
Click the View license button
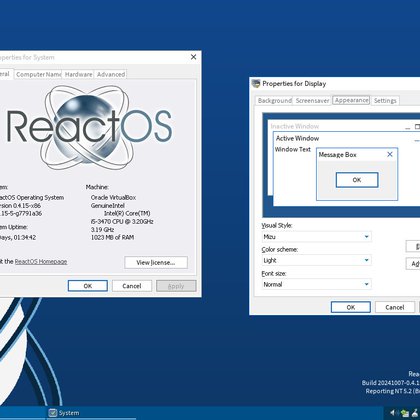[156, 262]
